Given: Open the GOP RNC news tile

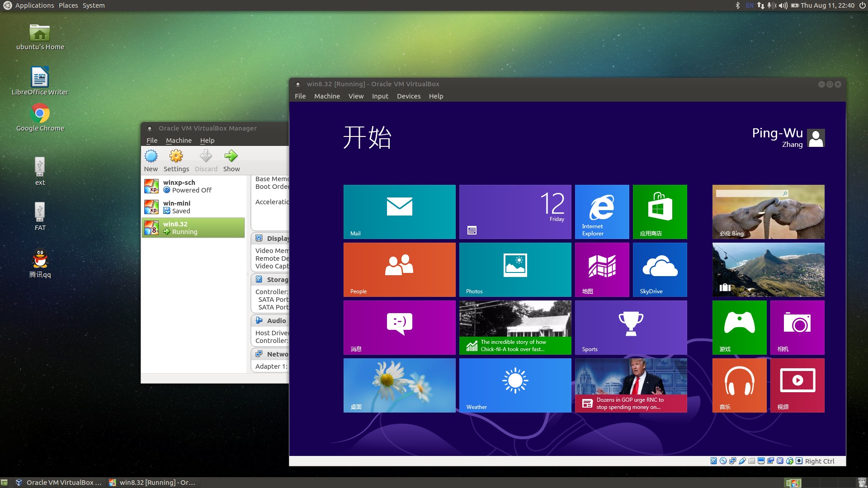Looking at the screenshot, I should (631, 385).
